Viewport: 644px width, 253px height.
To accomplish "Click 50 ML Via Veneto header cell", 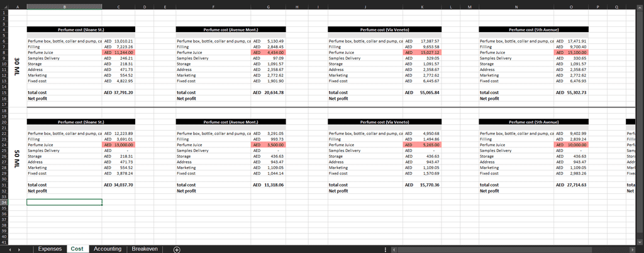I will tap(384, 122).
